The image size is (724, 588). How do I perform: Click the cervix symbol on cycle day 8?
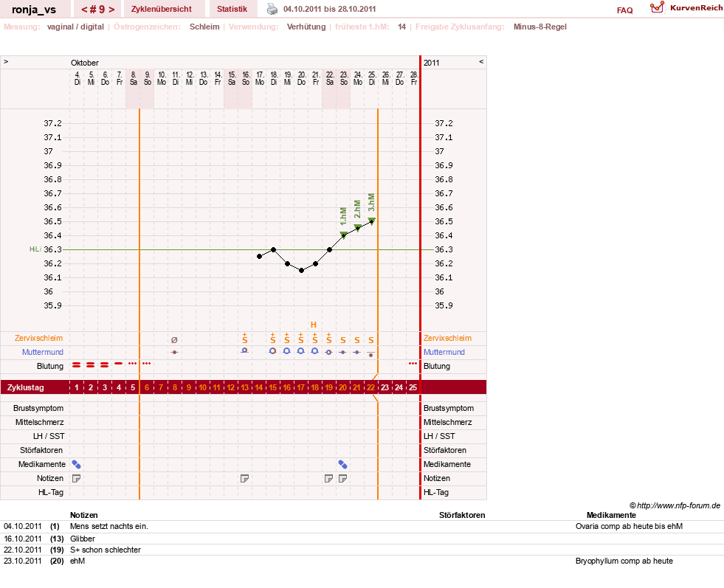174,352
